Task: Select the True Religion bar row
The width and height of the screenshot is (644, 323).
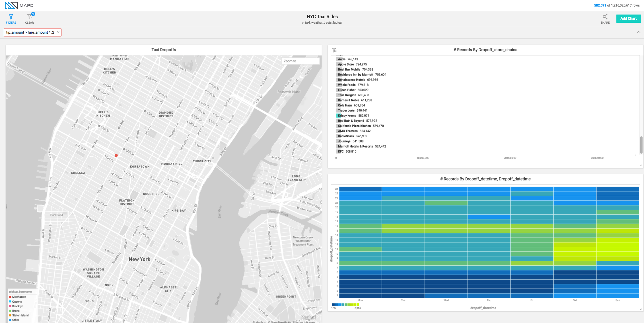Action: 353,95
